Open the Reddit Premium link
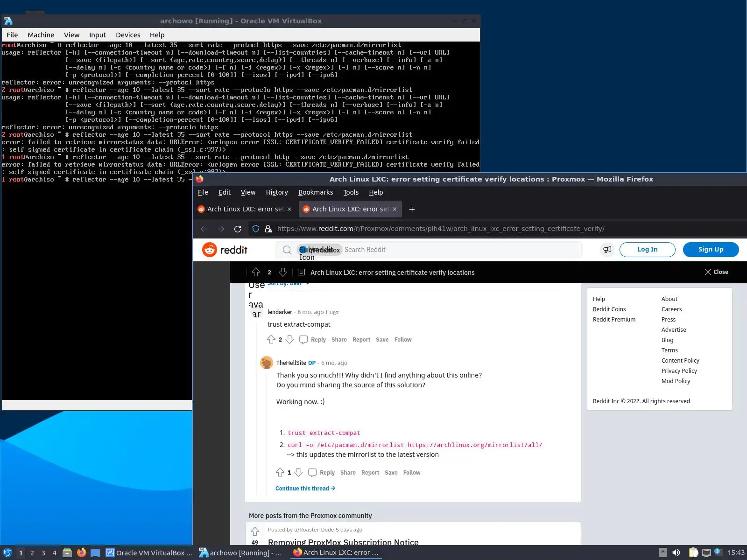The height and width of the screenshot is (560, 747). [x=614, y=320]
